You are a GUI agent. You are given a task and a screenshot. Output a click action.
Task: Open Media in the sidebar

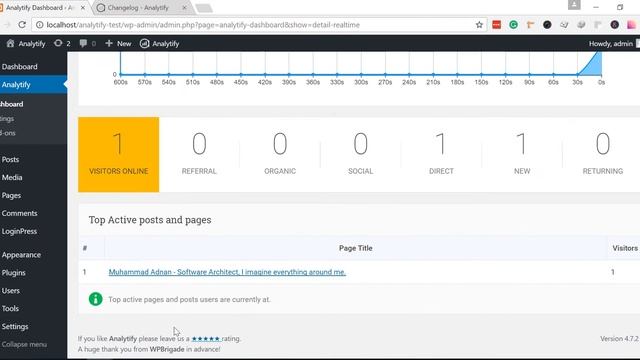tap(12, 178)
